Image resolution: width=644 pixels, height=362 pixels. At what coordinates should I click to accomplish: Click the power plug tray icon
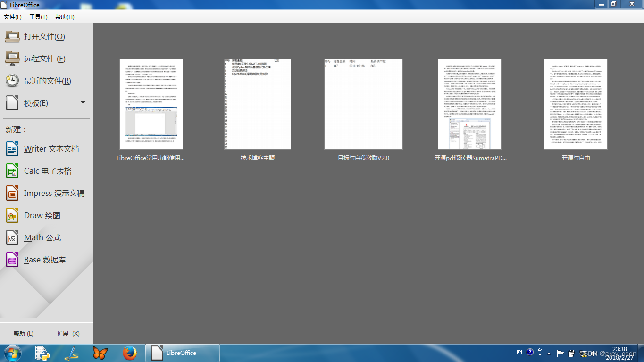click(x=572, y=353)
